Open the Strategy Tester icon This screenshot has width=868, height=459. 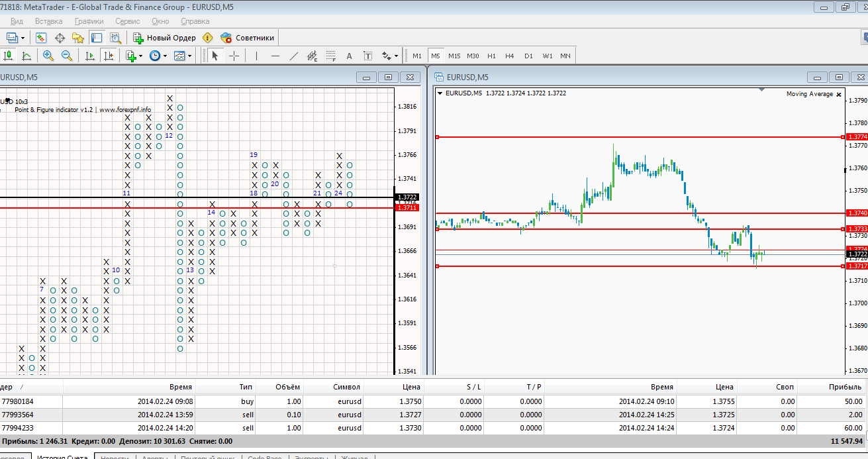pyautogui.click(x=115, y=38)
